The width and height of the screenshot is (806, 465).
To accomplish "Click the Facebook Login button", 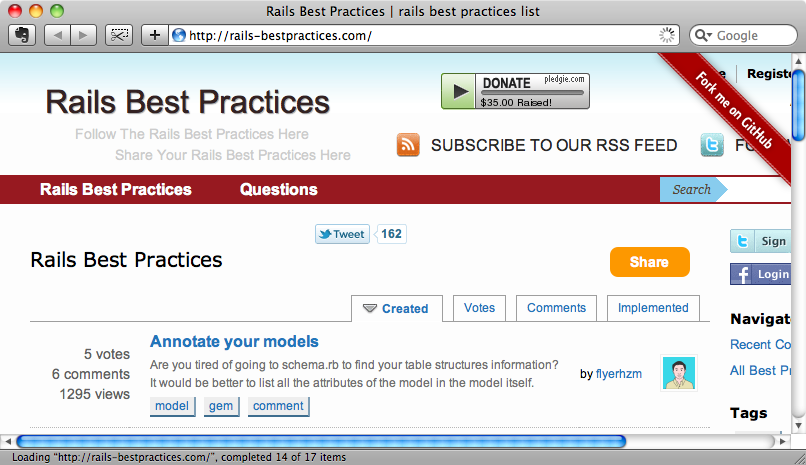I will click(761, 274).
